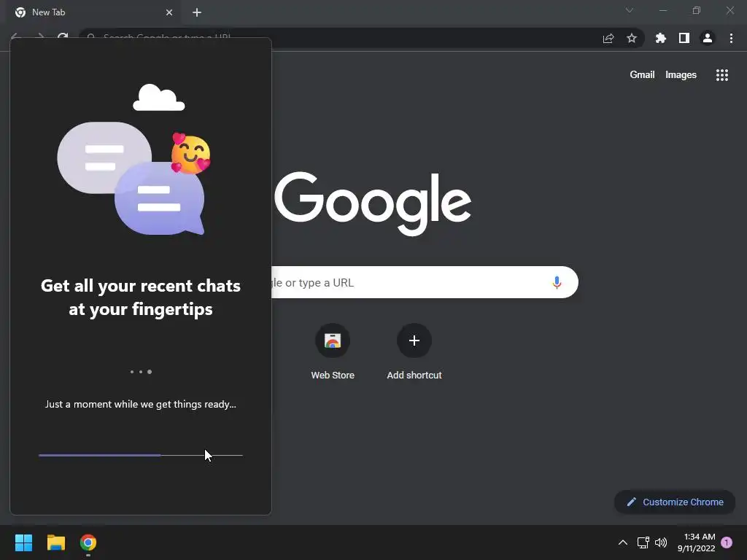
Task: Show hidden system tray icons
Action: pos(623,542)
